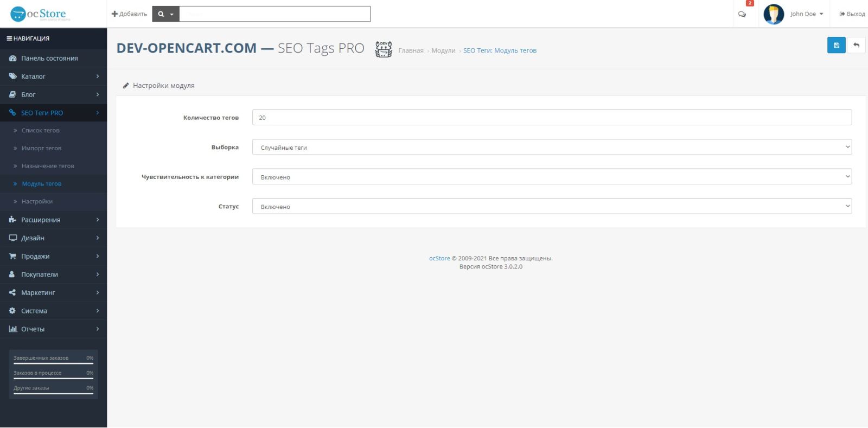Open the Статус dropdown
Image resolution: width=868 pixels, height=428 pixels.
pos(552,206)
